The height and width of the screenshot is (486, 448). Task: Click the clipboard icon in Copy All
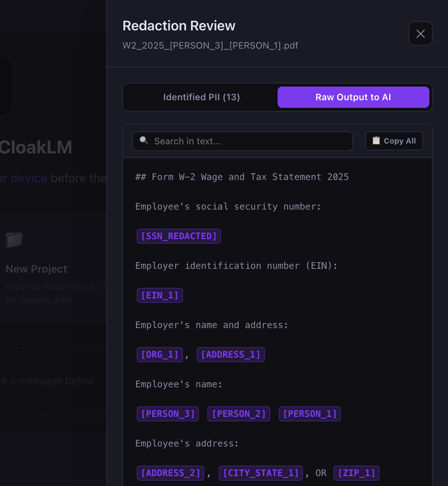pos(376,140)
